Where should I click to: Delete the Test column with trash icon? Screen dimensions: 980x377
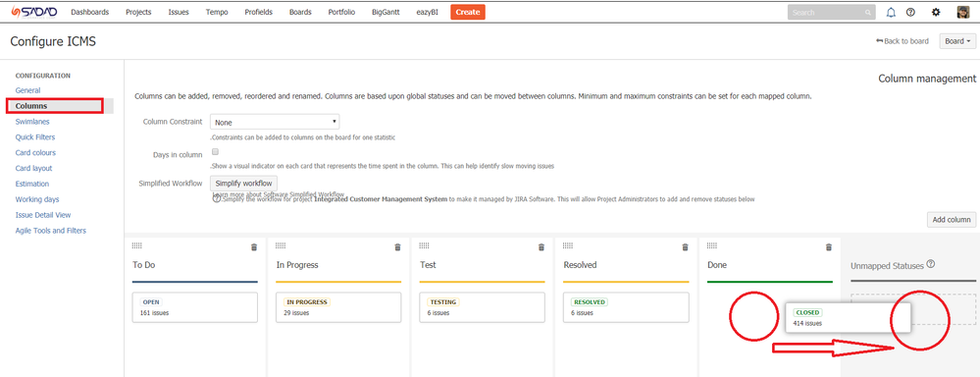542,247
